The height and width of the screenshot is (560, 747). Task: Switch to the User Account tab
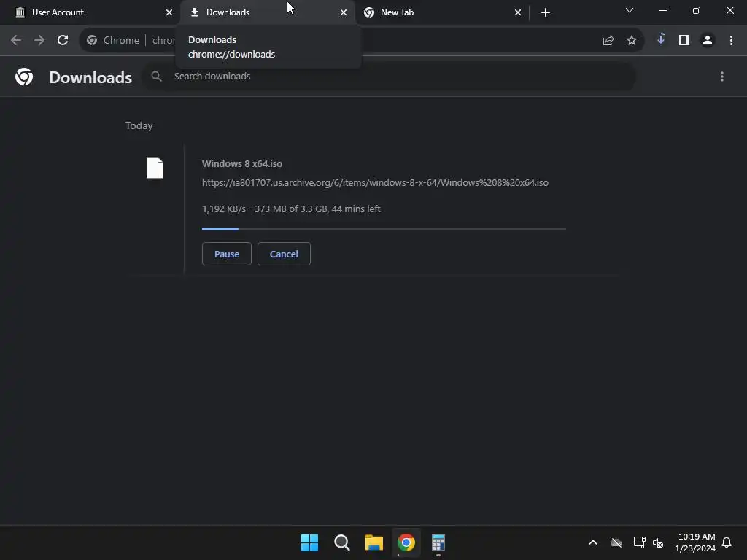[90, 12]
